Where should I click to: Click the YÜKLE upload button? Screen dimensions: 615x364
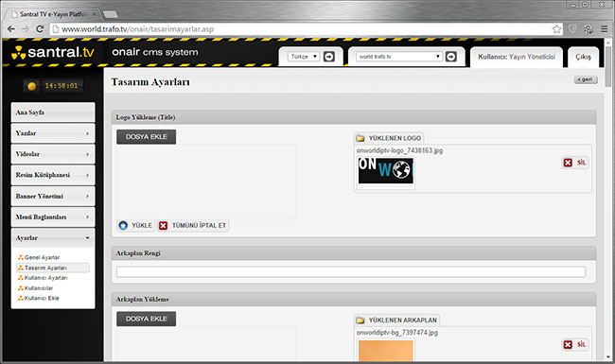click(x=135, y=225)
